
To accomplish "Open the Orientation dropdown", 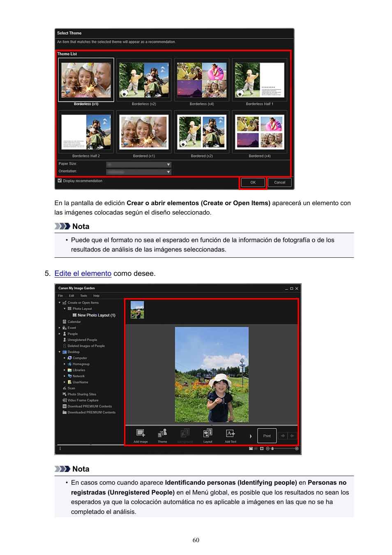I will coord(138,172).
